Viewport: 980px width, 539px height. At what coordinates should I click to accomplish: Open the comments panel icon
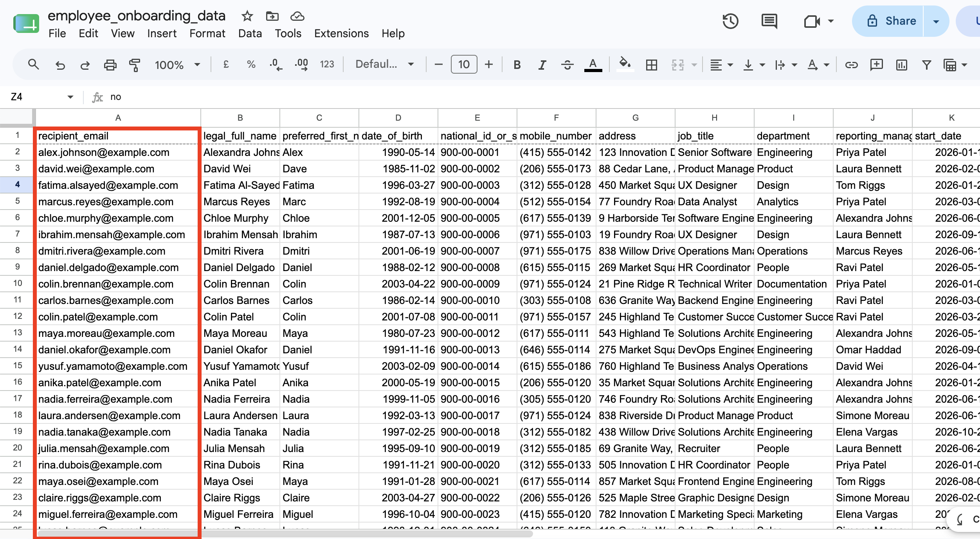pos(769,21)
